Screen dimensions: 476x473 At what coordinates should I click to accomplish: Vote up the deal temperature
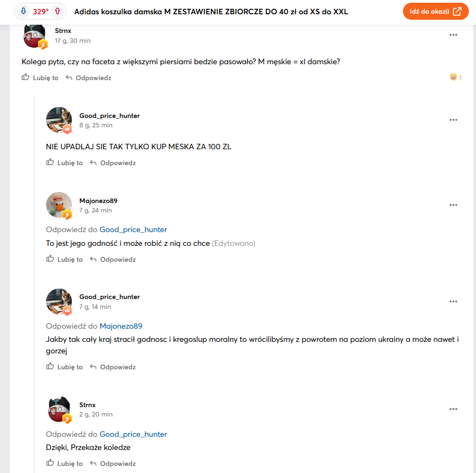tap(57, 11)
